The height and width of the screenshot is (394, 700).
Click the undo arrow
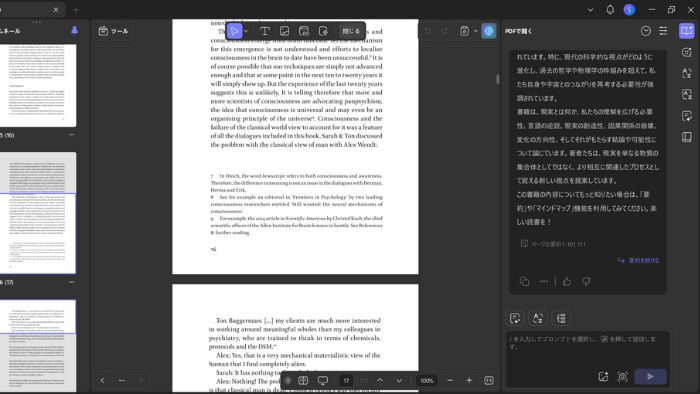click(x=427, y=31)
